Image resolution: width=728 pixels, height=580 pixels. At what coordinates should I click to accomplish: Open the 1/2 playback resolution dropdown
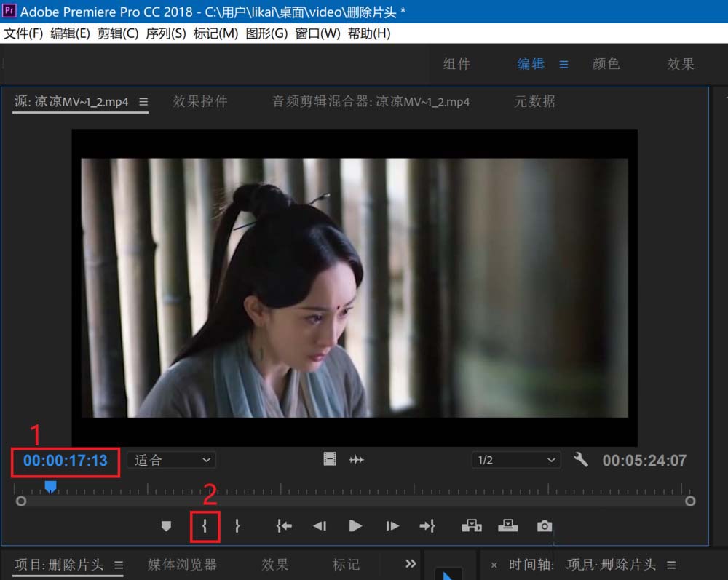tap(516, 460)
